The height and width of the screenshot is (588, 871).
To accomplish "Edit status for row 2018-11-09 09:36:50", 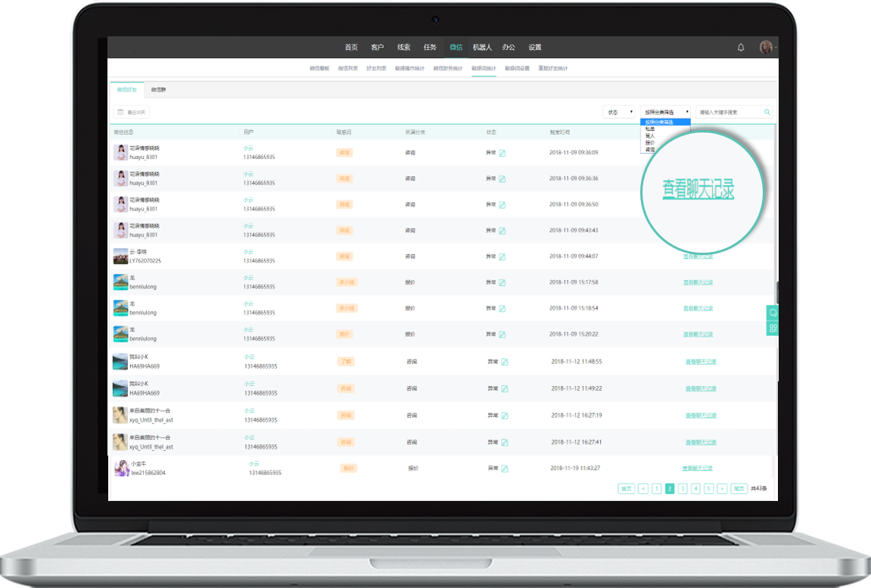I will click(502, 205).
